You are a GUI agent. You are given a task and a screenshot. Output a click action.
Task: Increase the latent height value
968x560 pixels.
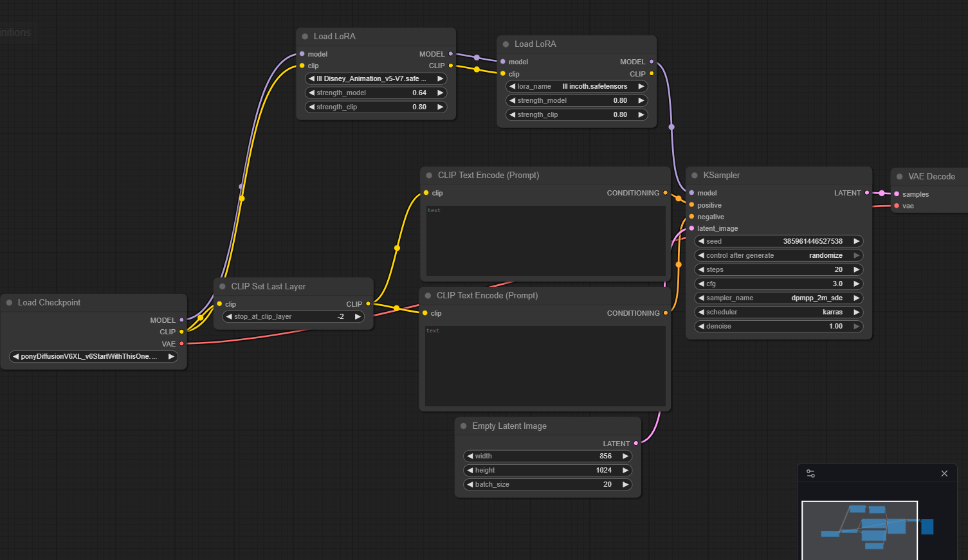coord(625,470)
